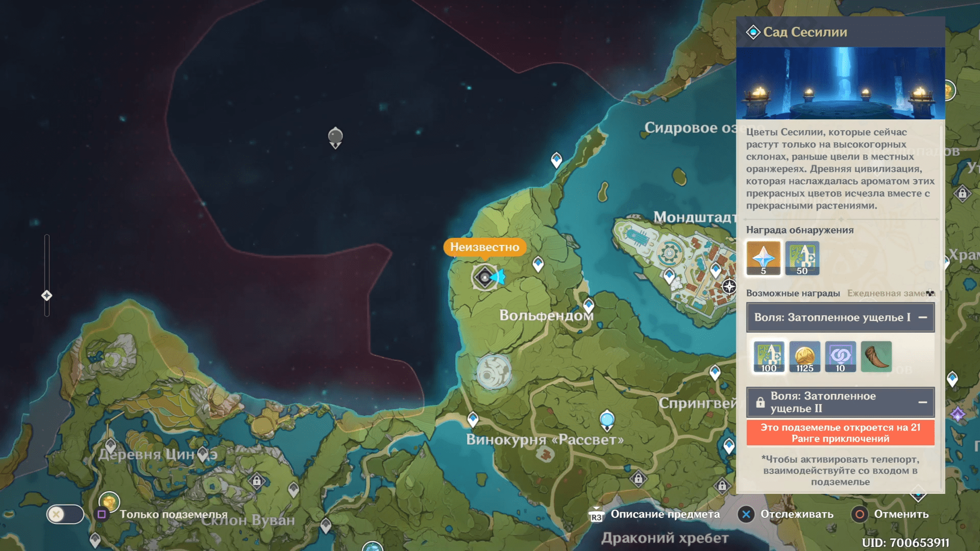Select the teleport waypoint beside the Вольфендом label
This screenshot has width=980, height=551.
(x=589, y=305)
